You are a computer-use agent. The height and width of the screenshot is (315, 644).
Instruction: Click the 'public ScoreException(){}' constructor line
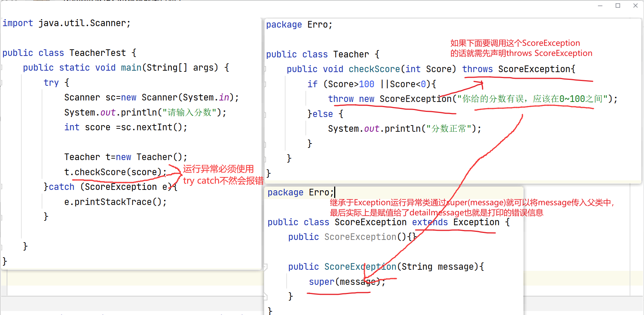[352, 237]
